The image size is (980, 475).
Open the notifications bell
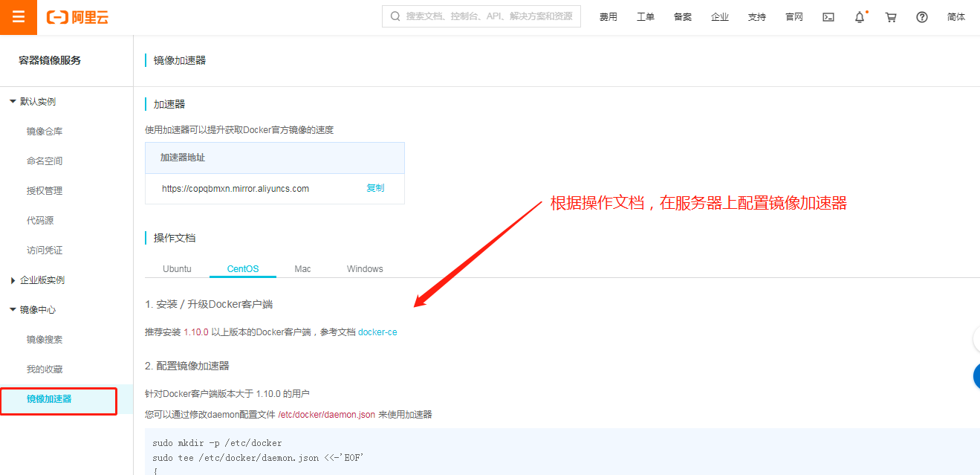pyautogui.click(x=860, y=17)
